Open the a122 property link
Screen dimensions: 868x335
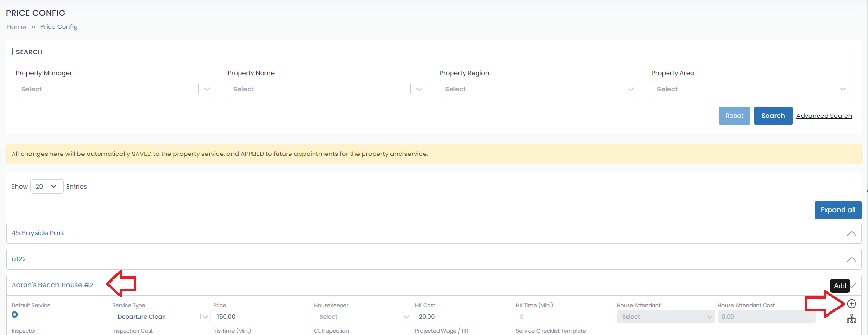tap(19, 259)
